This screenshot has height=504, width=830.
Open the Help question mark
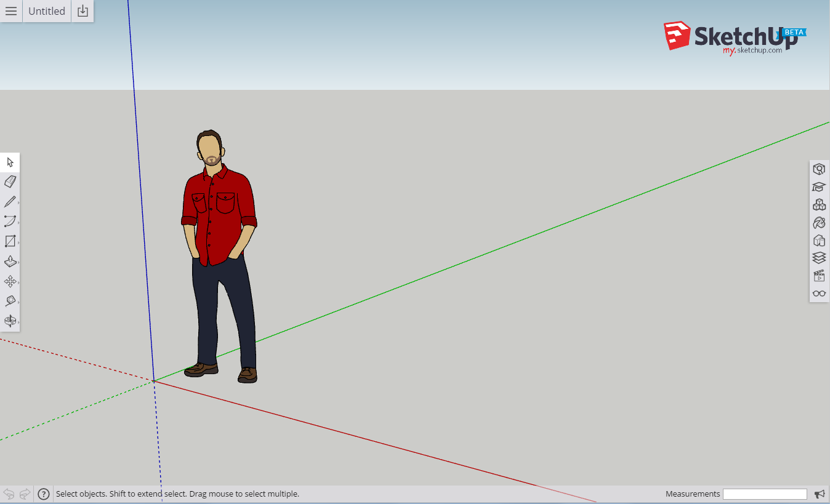43,494
